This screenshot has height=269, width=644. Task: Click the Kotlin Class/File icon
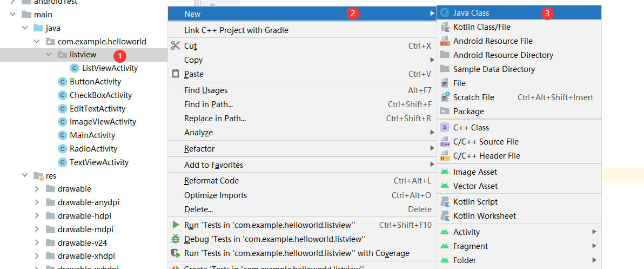(x=445, y=27)
